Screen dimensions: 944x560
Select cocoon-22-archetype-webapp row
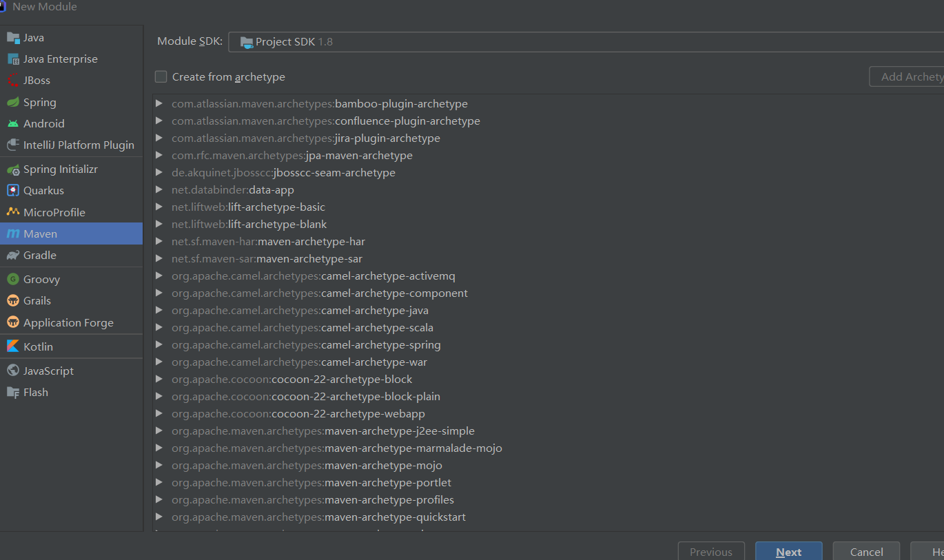click(x=548, y=413)
